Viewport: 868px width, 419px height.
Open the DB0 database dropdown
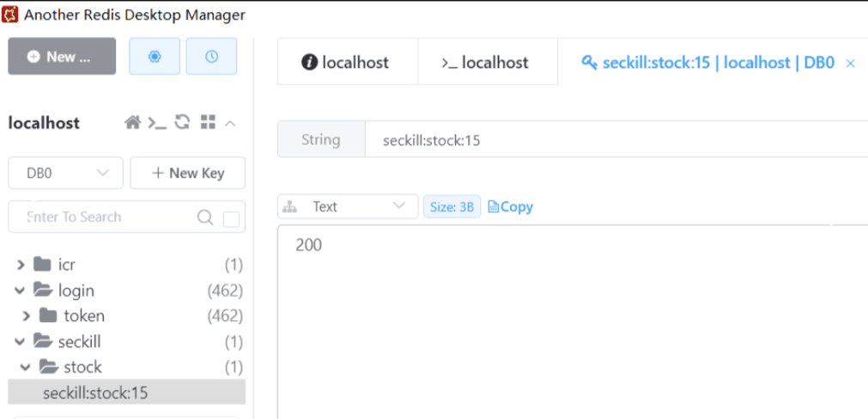point(66,173)
